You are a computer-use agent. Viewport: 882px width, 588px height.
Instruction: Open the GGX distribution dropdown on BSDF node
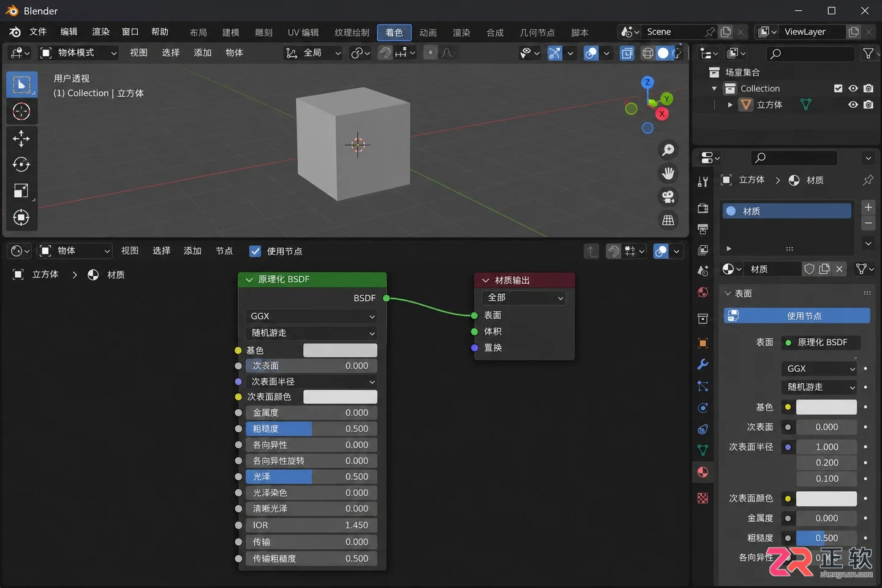(311, 316)
